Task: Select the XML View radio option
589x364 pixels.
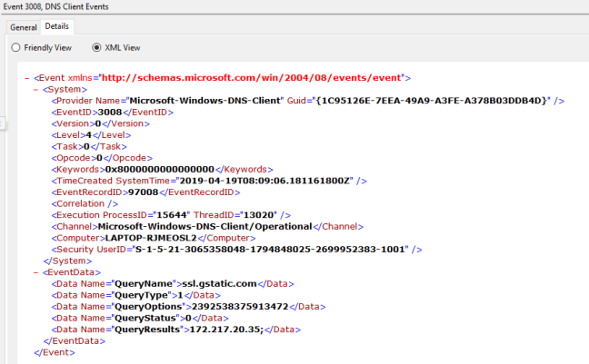Action: click(97, 47)
